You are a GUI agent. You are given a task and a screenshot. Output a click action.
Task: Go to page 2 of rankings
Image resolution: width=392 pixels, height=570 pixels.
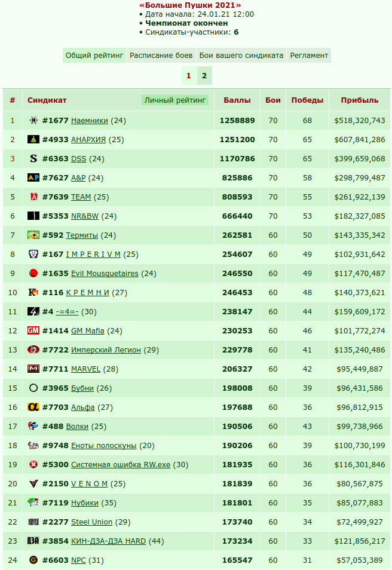click(x=204, y=76)
